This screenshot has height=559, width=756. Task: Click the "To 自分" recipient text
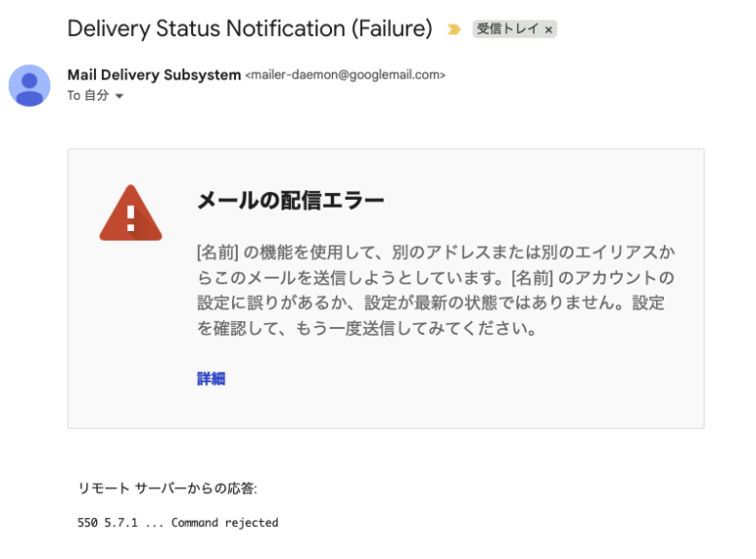pos(87,96)
